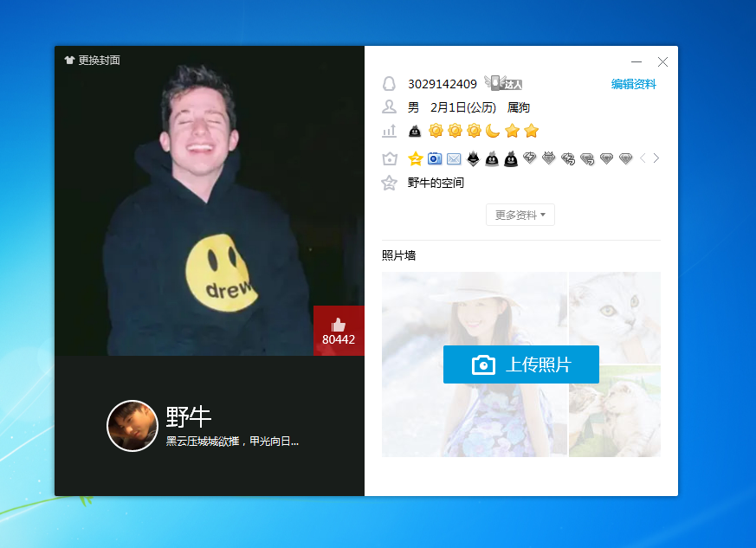Click the middle sun icon in the level row
The width and height of the screenshot is (756, 548).
[x=455, y=131]
